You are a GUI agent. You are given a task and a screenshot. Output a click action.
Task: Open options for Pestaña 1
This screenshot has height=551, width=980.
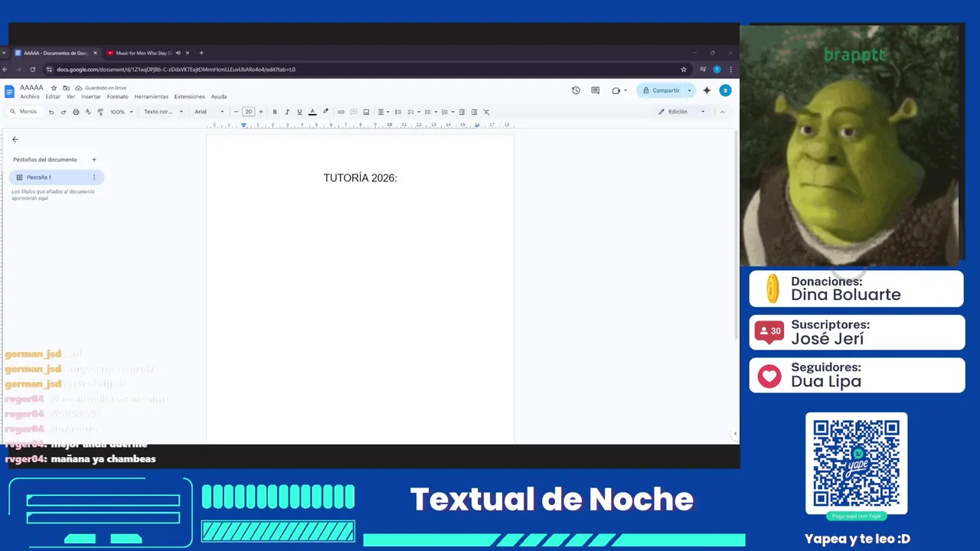click(x=94, y=178)
